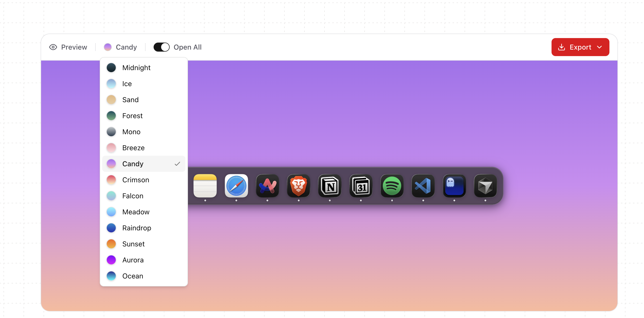Switch to the Aurora theme
The width and height of the screenshot is (644, 318).
pos(133,260)
